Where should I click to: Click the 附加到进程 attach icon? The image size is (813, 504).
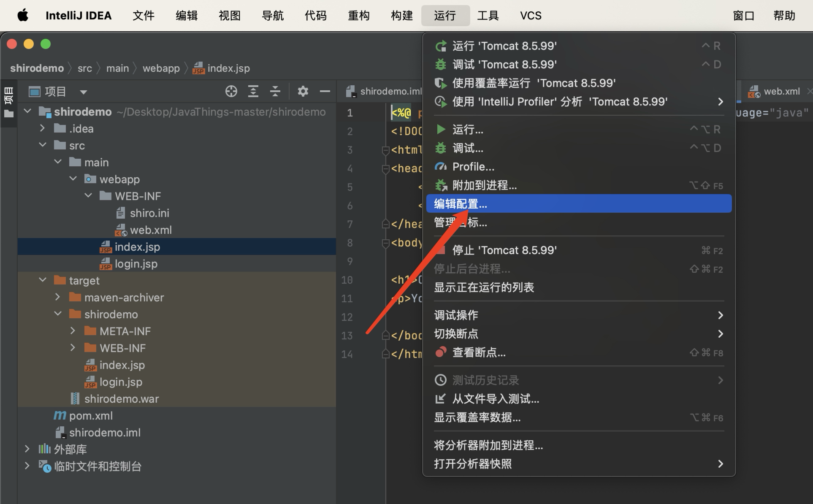(441, 185)
